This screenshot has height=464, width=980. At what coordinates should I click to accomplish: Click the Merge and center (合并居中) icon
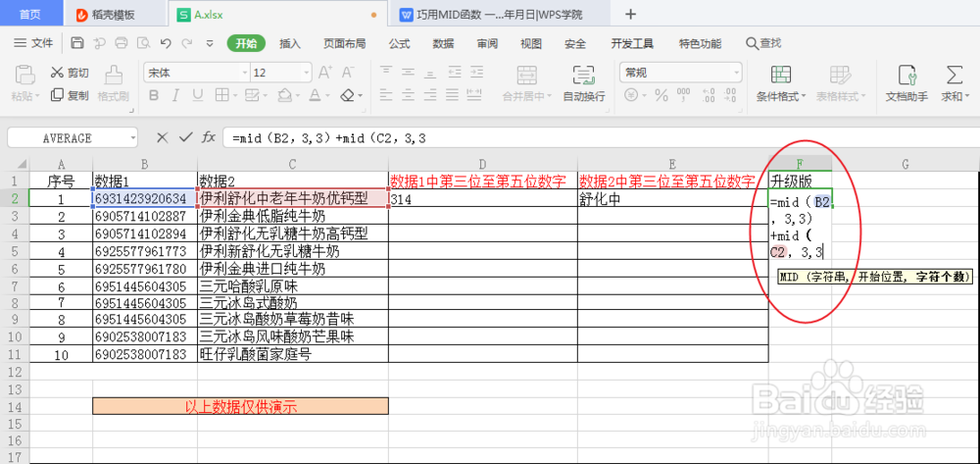(x=526, y=75)
